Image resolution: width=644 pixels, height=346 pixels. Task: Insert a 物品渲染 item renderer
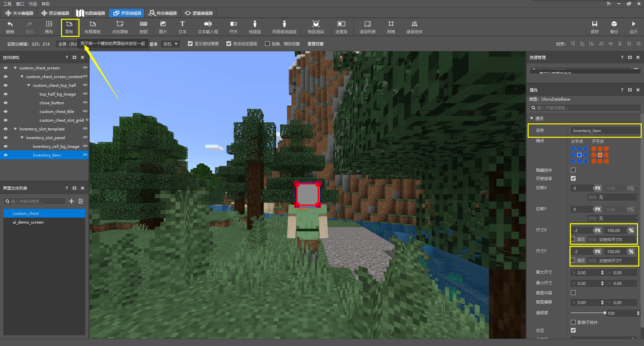click(x=316, y=27)
